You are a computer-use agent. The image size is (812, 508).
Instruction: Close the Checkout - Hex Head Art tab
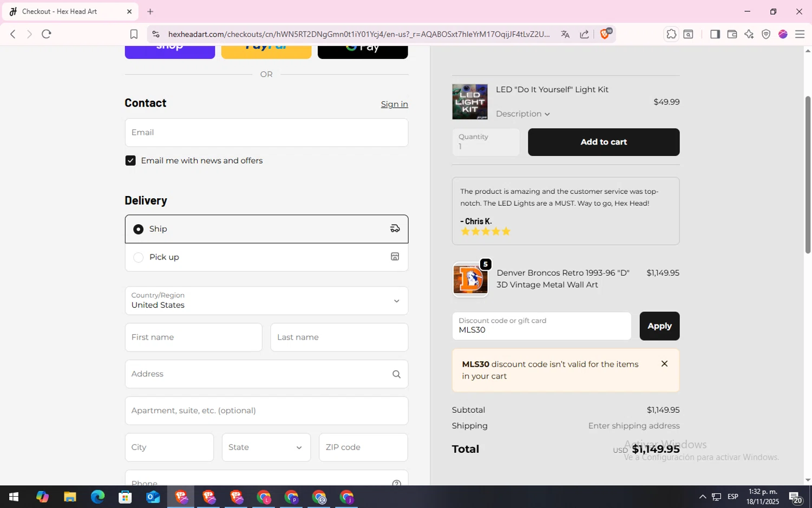[x=129, y=11]
